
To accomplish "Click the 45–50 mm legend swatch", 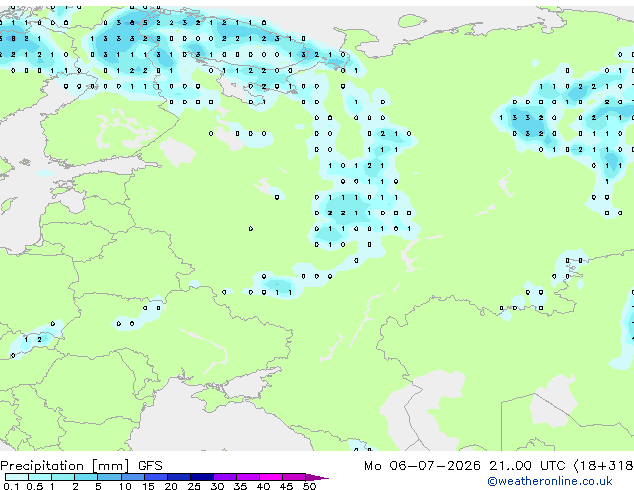I will click(294, 477).
